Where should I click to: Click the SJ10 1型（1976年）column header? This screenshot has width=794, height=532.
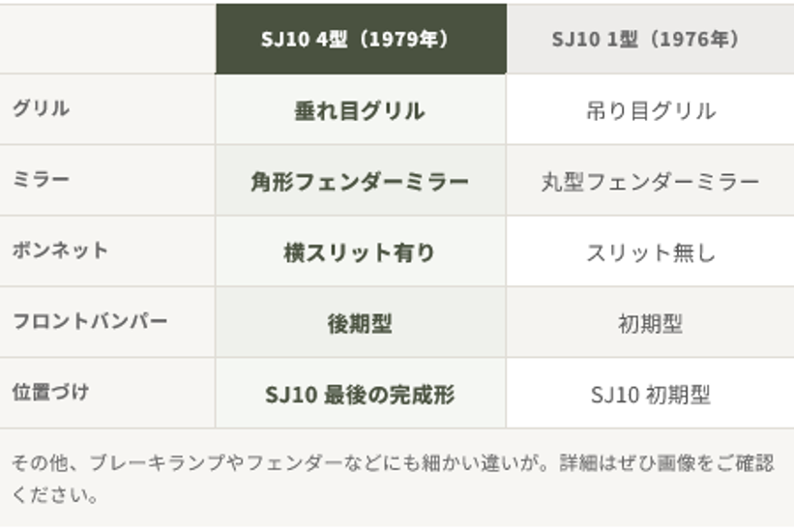point(650,39)
